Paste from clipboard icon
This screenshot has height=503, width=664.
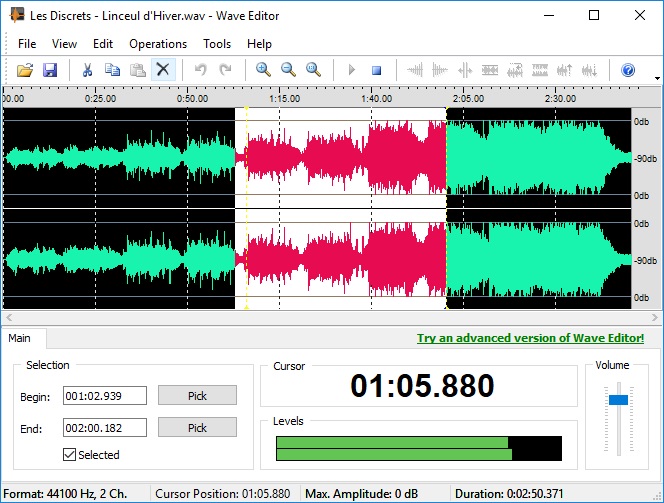click(138, 70)
